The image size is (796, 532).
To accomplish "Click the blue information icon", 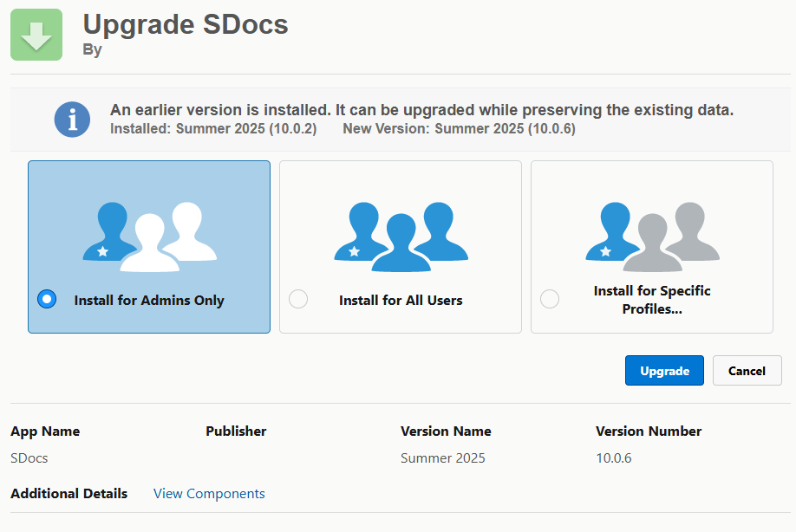I will [x=72, y=119].
